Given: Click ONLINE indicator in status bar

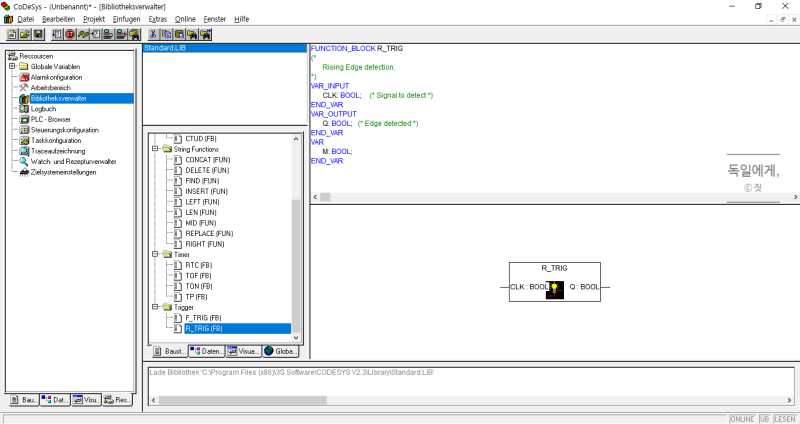Looking at the screenshot, I should (x=742, y=419).
